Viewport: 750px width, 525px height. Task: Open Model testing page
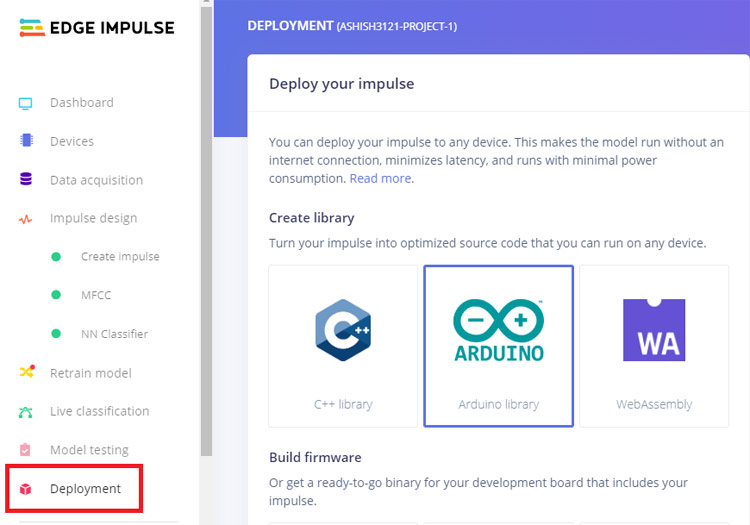(89, 450)
